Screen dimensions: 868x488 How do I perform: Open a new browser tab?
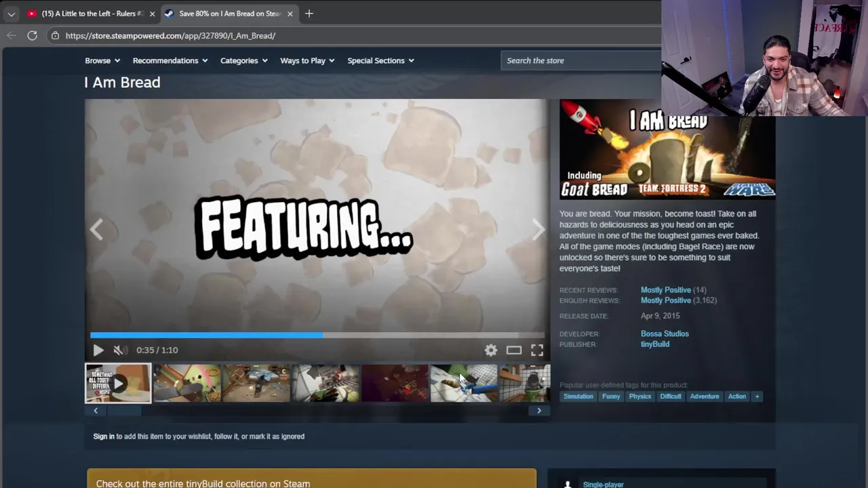coord(309,14)
